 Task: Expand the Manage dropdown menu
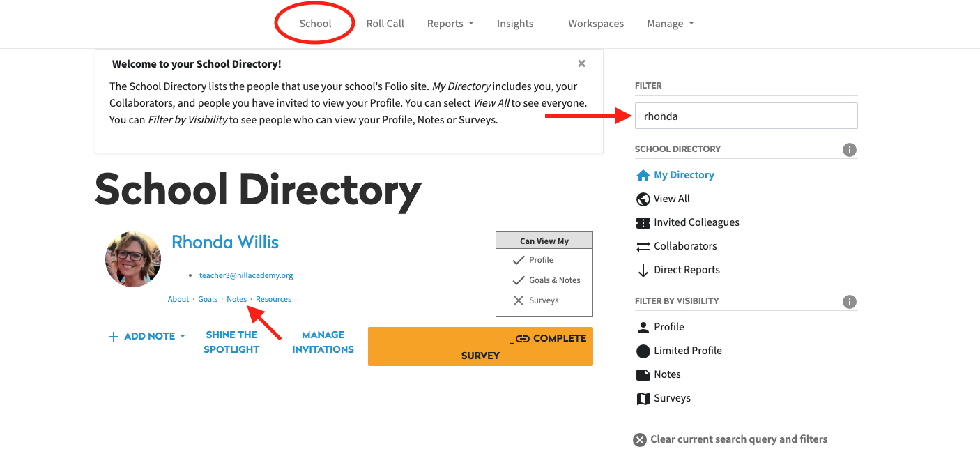[x=670, y=24]
